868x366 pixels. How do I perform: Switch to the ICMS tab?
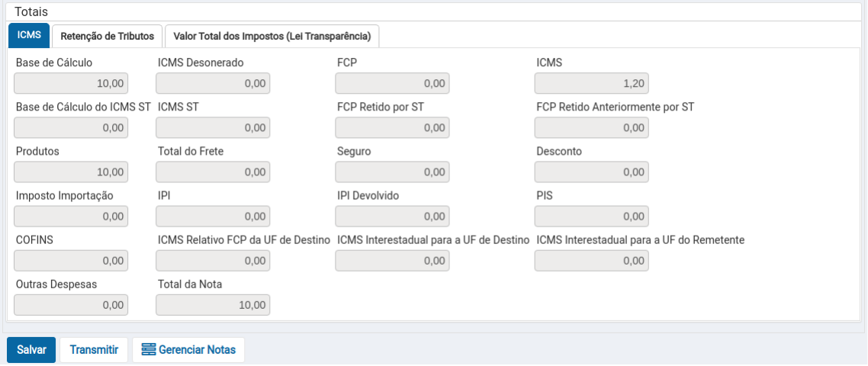click(29, 36)
